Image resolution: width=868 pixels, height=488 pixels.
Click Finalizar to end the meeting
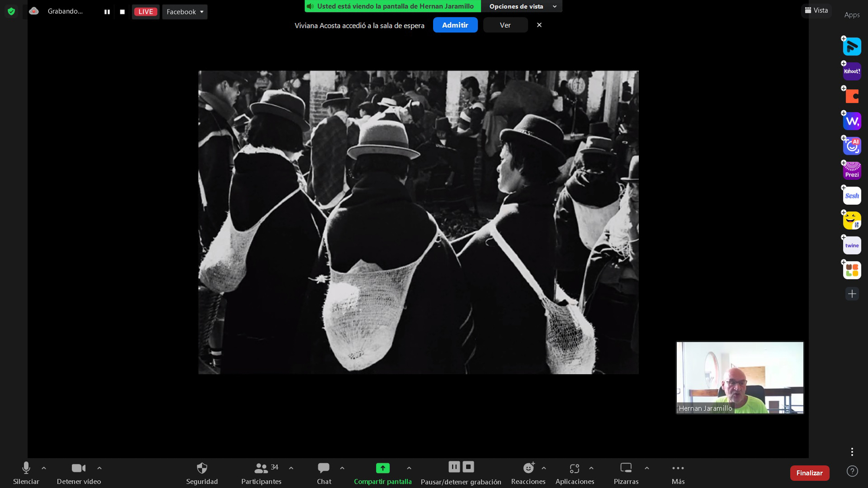pyautogui.click(x=809, y=473)
